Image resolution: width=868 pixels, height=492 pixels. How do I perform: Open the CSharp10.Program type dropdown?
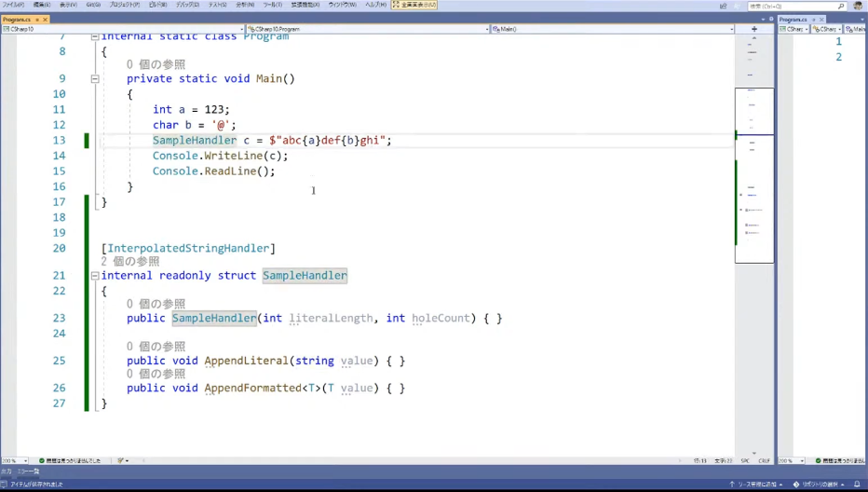pyautogui.click(x=368, y=29)
